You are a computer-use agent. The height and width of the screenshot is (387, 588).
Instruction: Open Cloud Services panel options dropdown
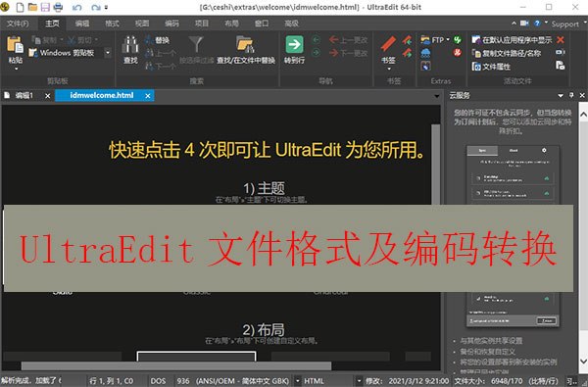pos(561,96)
